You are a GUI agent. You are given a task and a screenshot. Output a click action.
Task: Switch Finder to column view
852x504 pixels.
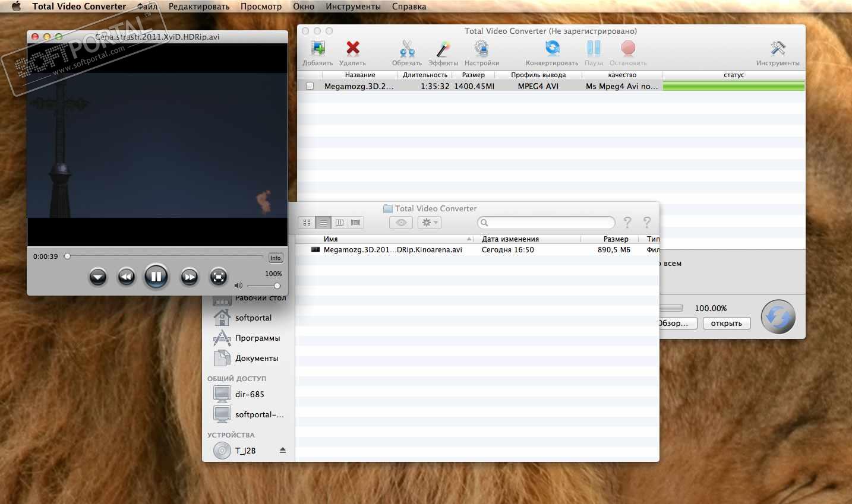coord(339,223)
